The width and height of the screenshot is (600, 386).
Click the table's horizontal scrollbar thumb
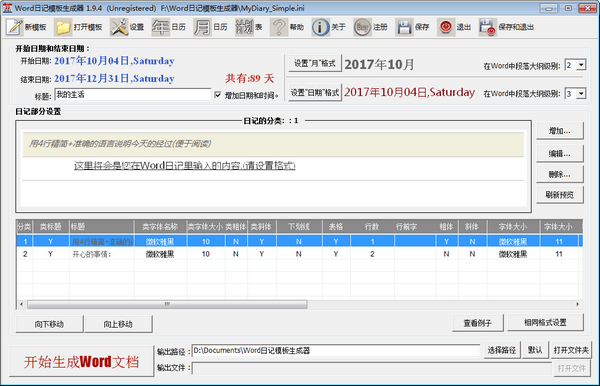point(167,305)
